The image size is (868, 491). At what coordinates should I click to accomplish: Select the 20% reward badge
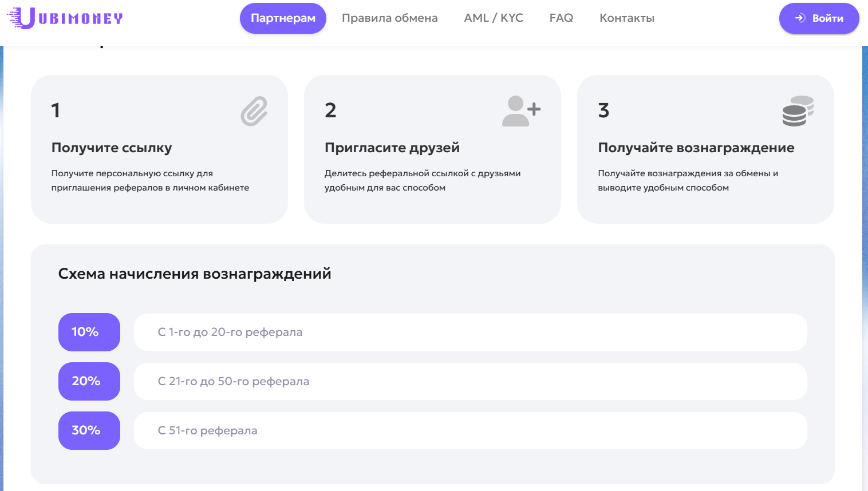[x=89, y=381]
